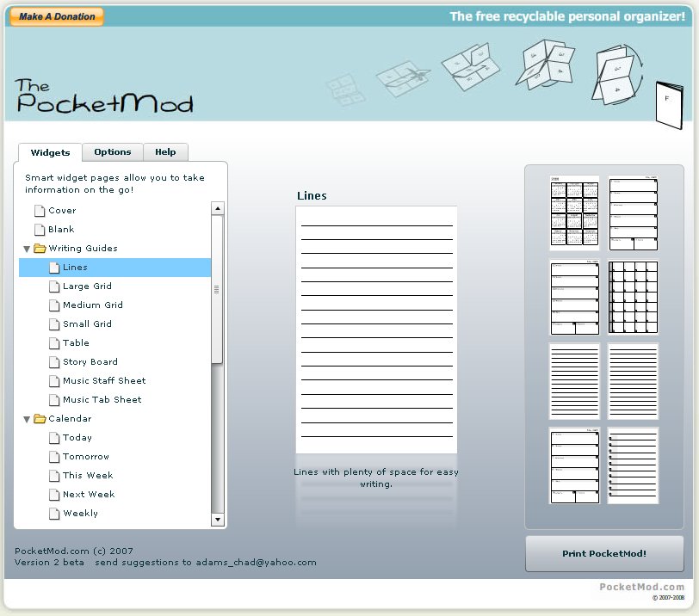Select the Small Grid widget label
Viewport: 699px width, 616px height.
point(87,323)
